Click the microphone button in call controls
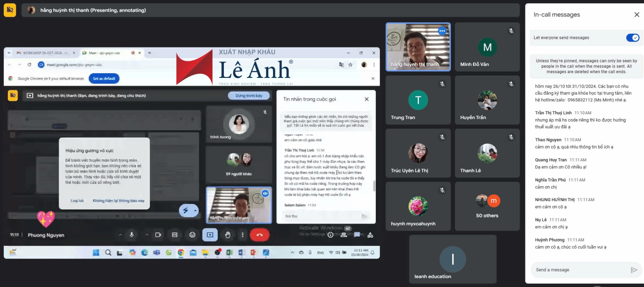The width and height of the screenshot is (644, 287). [131, 235]
